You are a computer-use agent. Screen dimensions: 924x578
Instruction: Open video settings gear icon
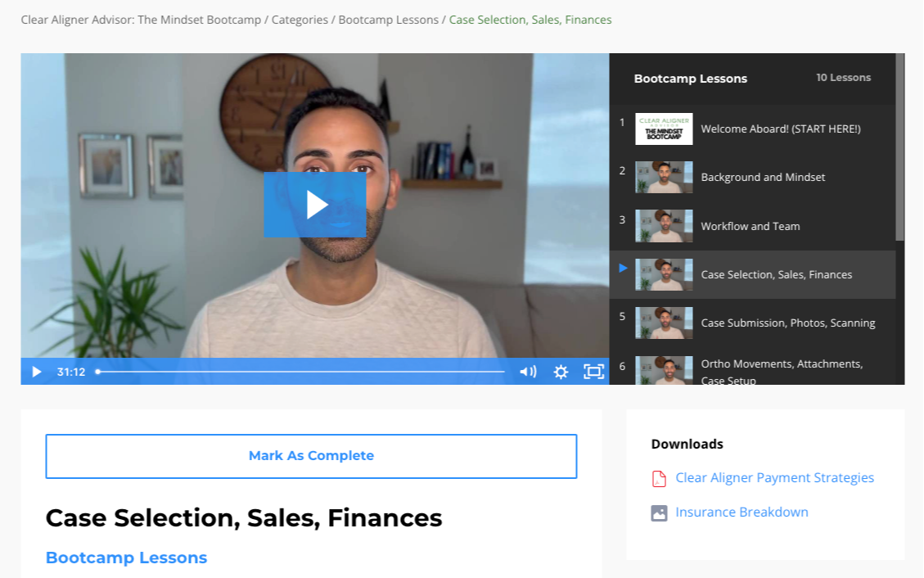click(x=561, y=372)
